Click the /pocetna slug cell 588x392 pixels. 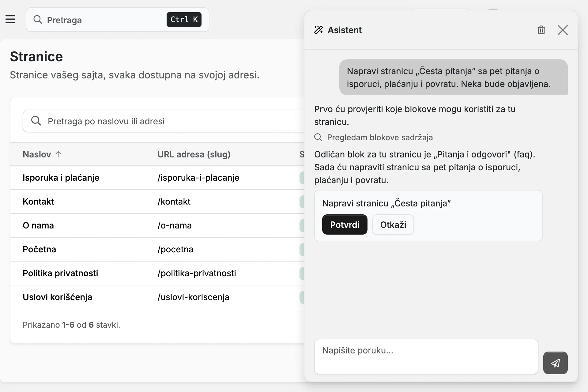point(175,249)
